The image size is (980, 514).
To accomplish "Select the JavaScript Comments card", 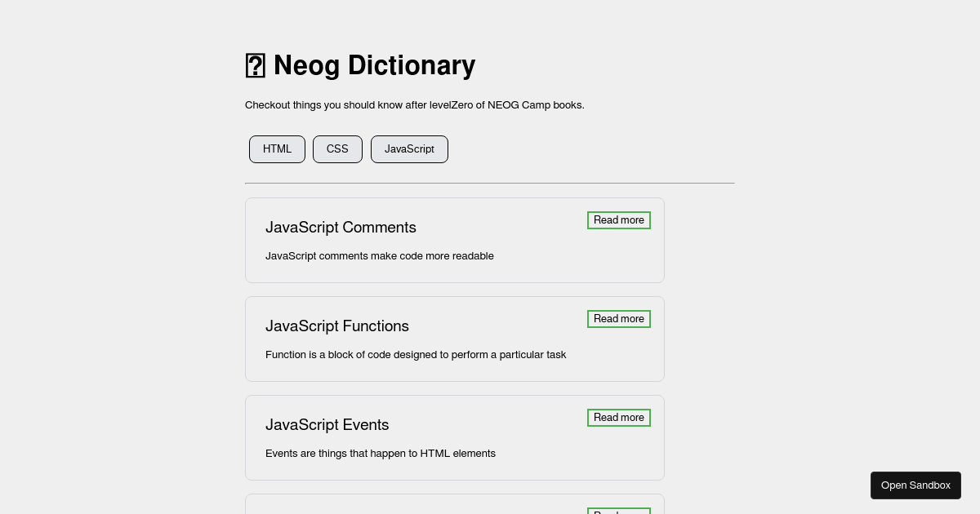I will (455, 240).
